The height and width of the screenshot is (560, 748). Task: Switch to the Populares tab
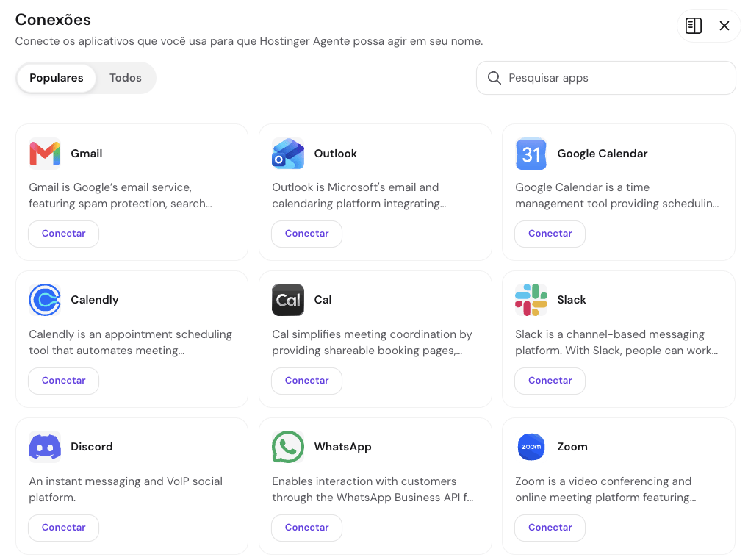click(x=57, y=78)
